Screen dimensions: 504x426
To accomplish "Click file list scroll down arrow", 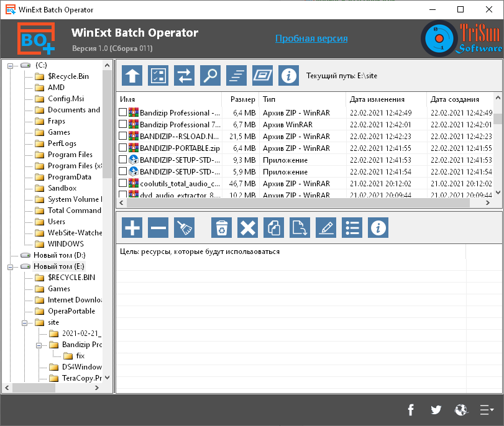I will [498, 192].
